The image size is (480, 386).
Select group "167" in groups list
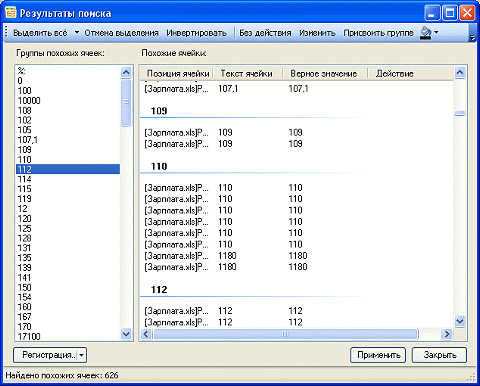point(68,317)
